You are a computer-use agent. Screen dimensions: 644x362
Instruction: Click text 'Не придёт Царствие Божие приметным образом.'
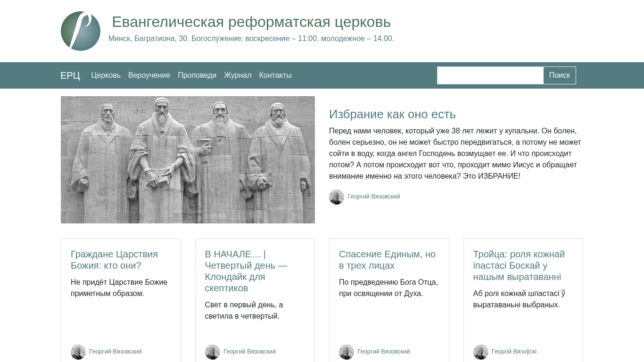tap(119, 288)
